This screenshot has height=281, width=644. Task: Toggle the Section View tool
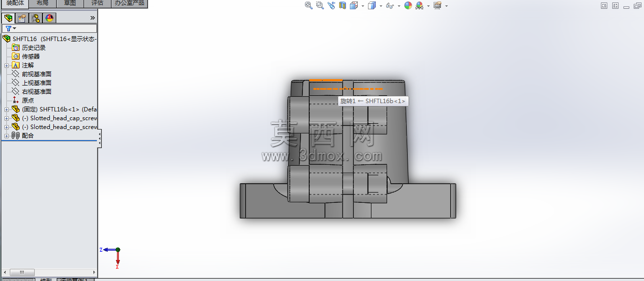[x=343, y=5]
